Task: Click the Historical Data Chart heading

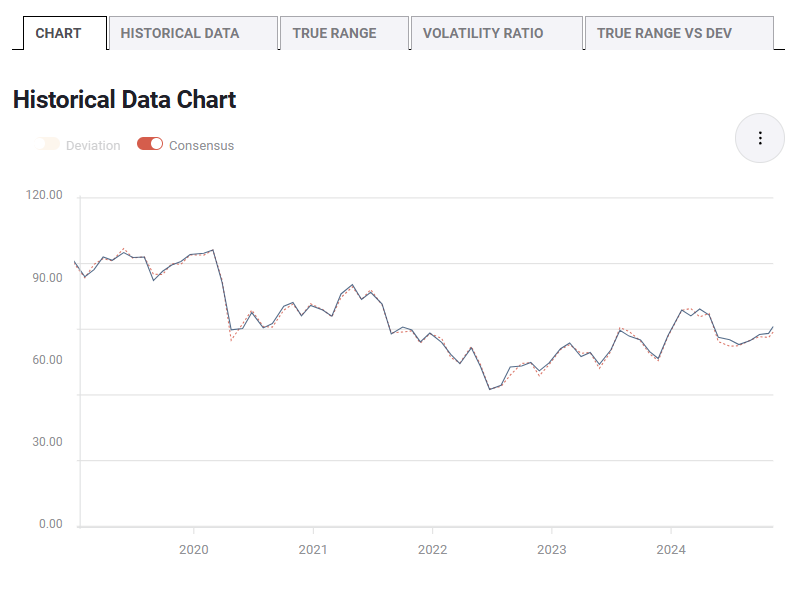Action: (x=124, y=100)
